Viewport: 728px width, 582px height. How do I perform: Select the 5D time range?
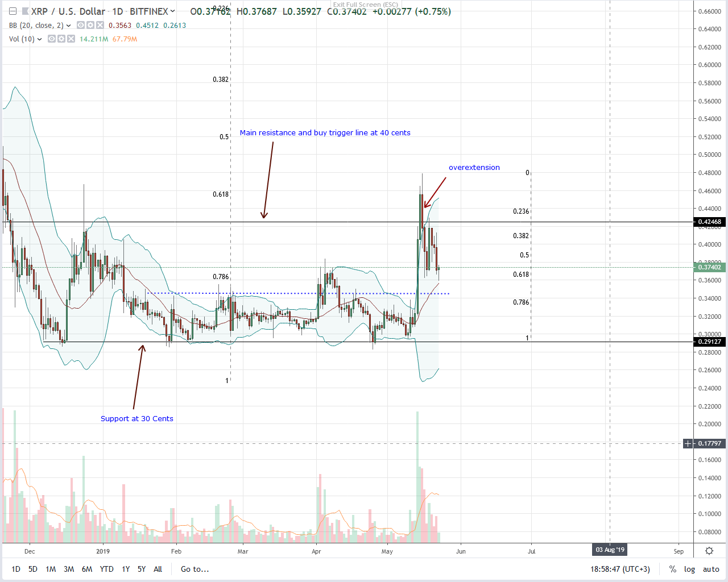(33, 569)
